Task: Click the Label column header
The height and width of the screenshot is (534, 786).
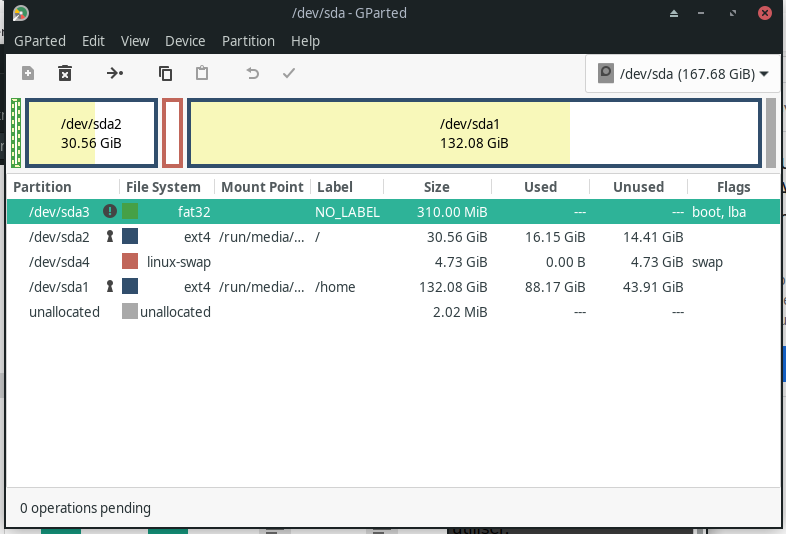Action: (347, 187)
